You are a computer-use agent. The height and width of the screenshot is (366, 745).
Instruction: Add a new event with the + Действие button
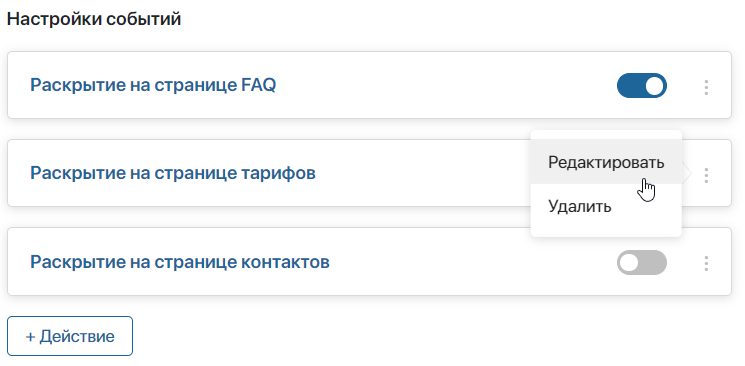coord(70,336)
